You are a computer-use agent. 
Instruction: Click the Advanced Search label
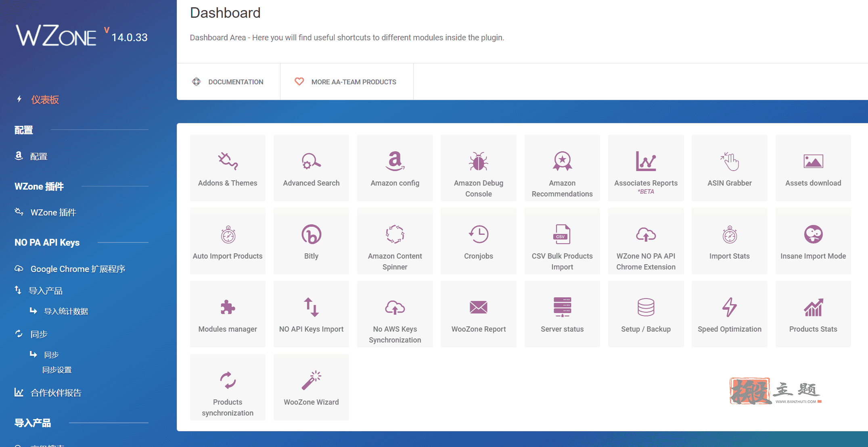pyautogui.click(x=311, y=183)
